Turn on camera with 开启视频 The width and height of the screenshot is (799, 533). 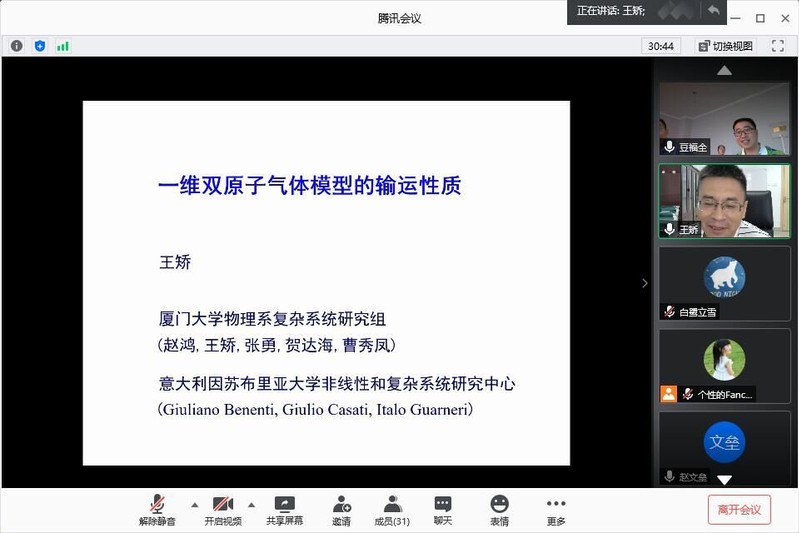click(x=223, y=510)
